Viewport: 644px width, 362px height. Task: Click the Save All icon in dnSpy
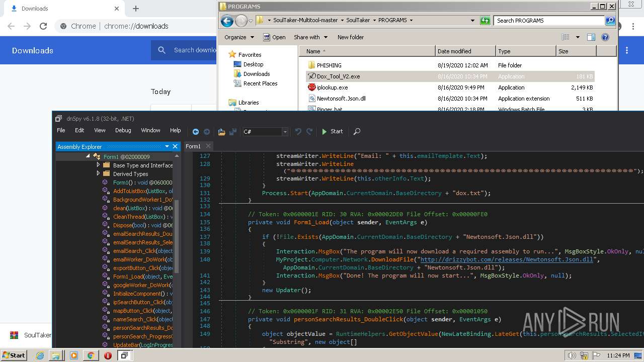(233, 132)
